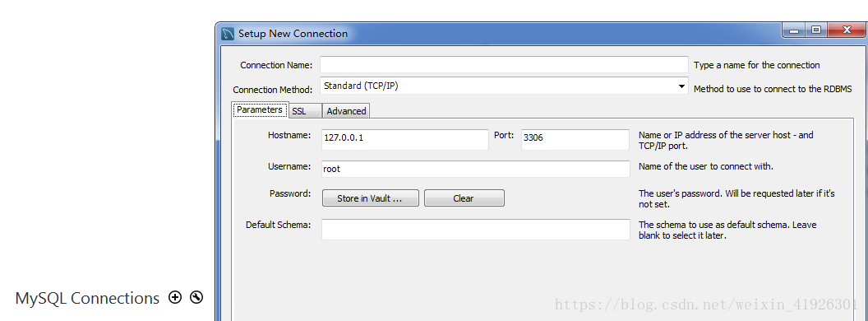868x321 pixels.
Task: Click the 'Connection Name:' label
Action: [276, 65]
